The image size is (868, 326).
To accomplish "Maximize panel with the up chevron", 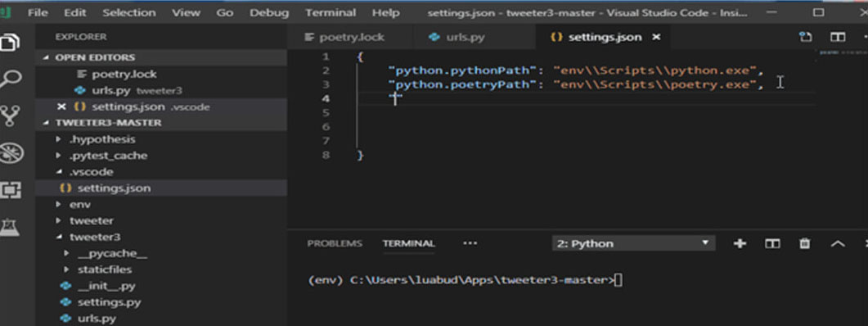I will click(x=838, y=243).
